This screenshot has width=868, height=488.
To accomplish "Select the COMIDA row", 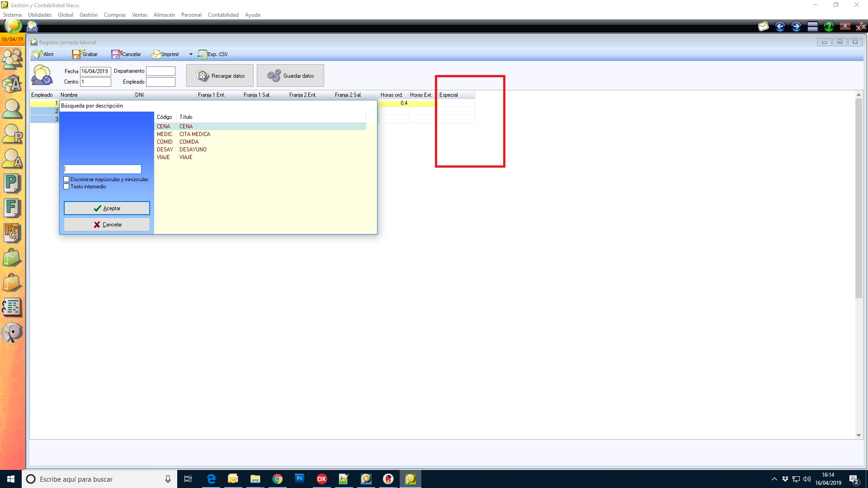I will tap(260, 142).
